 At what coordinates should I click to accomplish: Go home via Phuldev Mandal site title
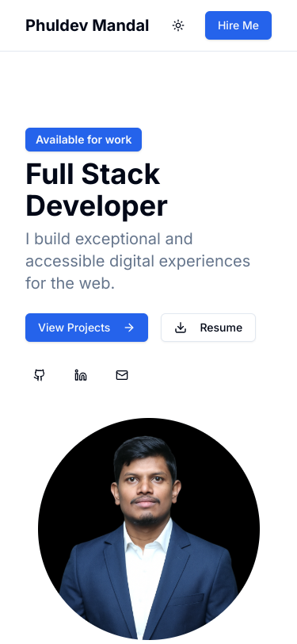coord(87,25)
